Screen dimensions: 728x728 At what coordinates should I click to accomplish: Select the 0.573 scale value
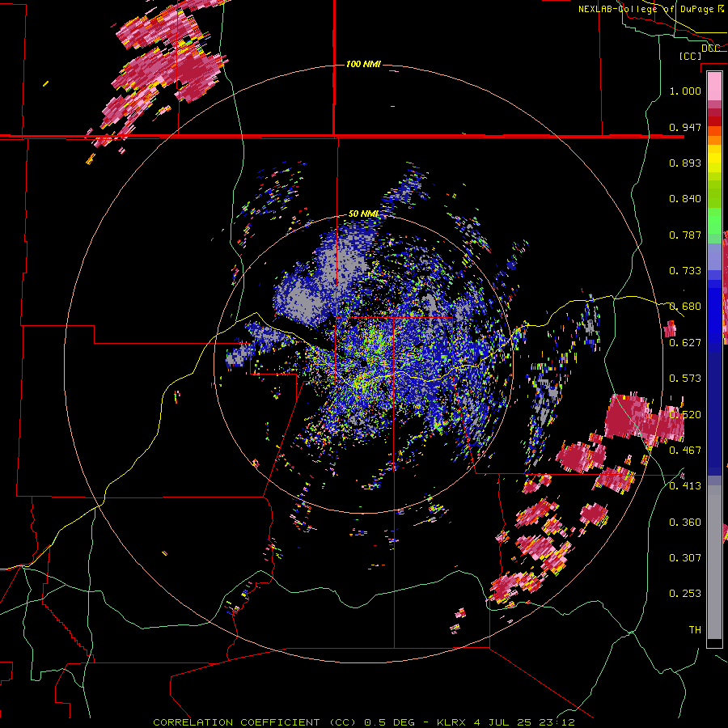[x=685, y=379]
